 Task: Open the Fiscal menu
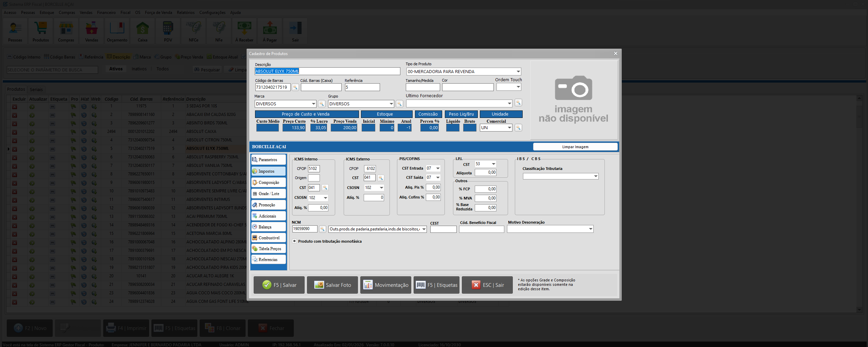[x=125, y=13]
